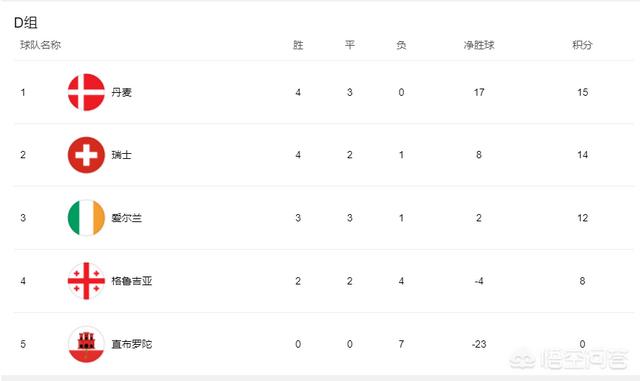Open the 丹麦 team name
Image resolution: width=640 pixels, height=381 pixels.
click(122, 92)
